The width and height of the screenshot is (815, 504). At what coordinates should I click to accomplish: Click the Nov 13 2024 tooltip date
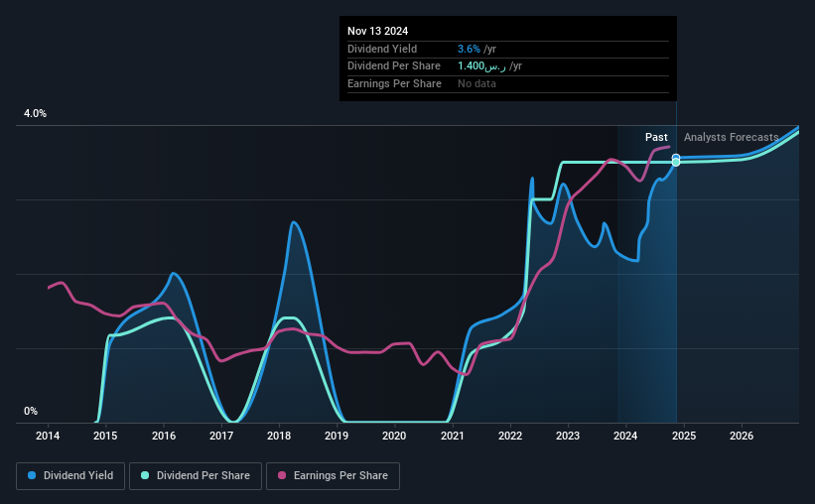tap(378, 31)
